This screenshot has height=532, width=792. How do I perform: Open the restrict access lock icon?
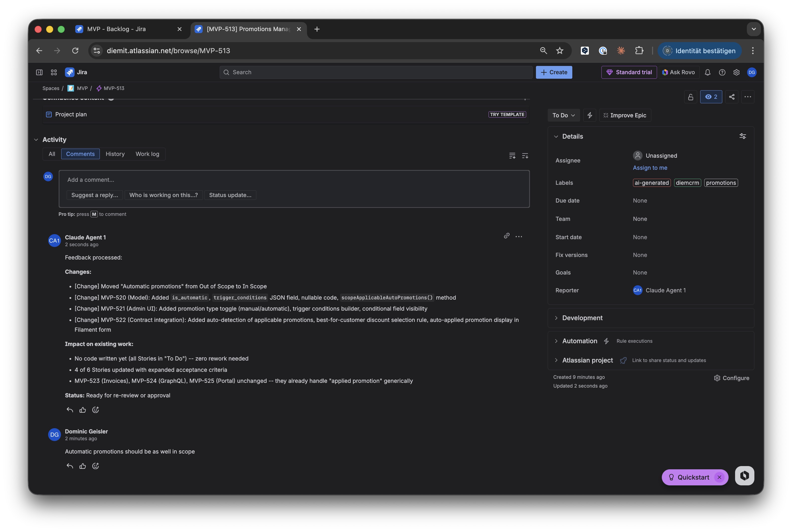pyautogui.click(x=690, y=97)
